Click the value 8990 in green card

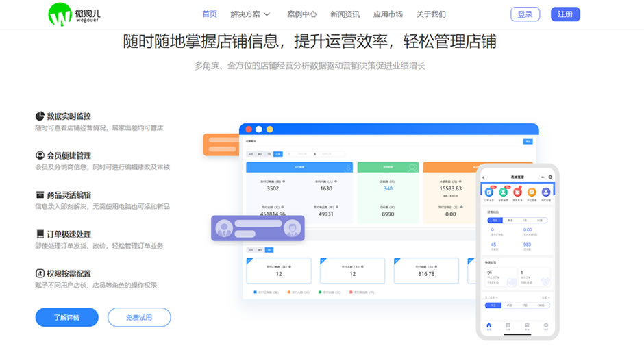(x=388, y=214)
